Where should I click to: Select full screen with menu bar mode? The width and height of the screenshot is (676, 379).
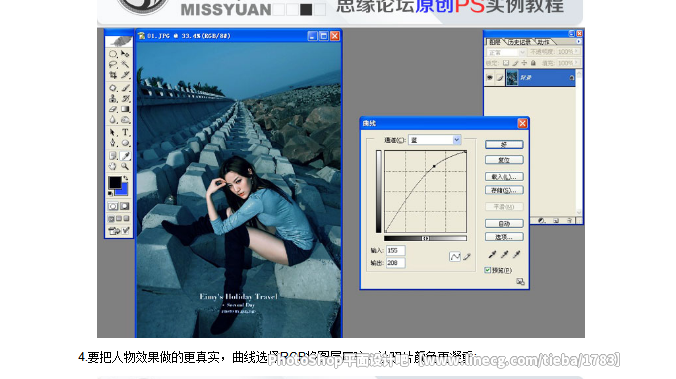tap(119, 219)
